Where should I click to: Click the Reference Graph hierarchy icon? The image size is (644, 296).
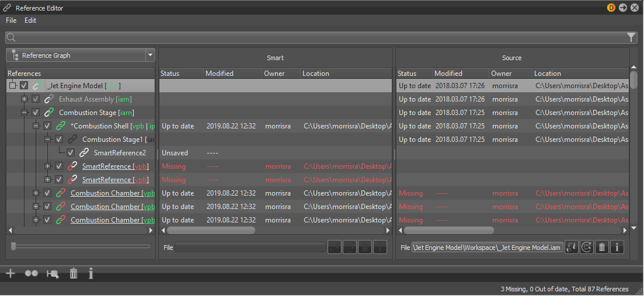pos(15,55)
